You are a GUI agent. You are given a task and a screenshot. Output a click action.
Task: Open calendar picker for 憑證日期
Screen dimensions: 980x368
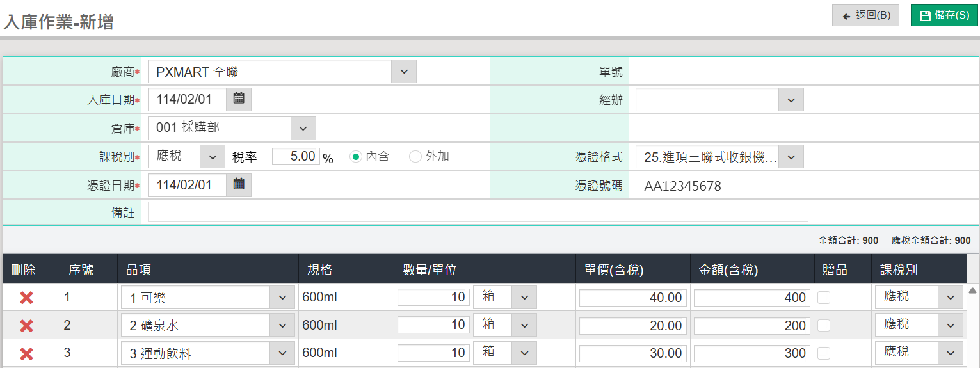pos(239,185)
